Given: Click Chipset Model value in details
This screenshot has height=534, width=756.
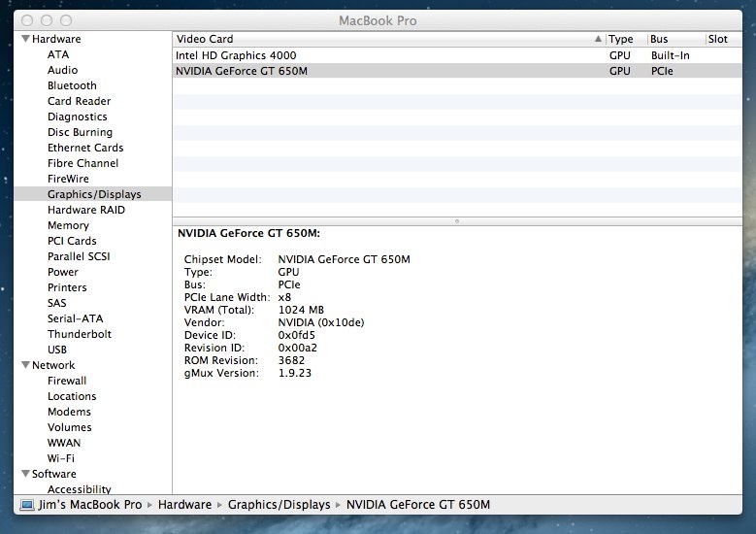Looking at the screenshot, I should pyautogui.click(x=344, y=259).
